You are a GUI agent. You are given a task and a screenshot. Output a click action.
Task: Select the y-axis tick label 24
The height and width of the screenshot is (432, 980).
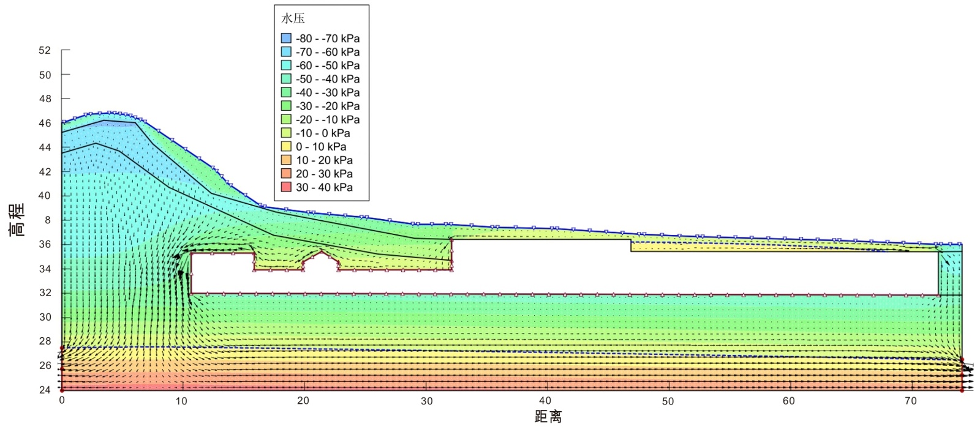click(x=45, y=390)
